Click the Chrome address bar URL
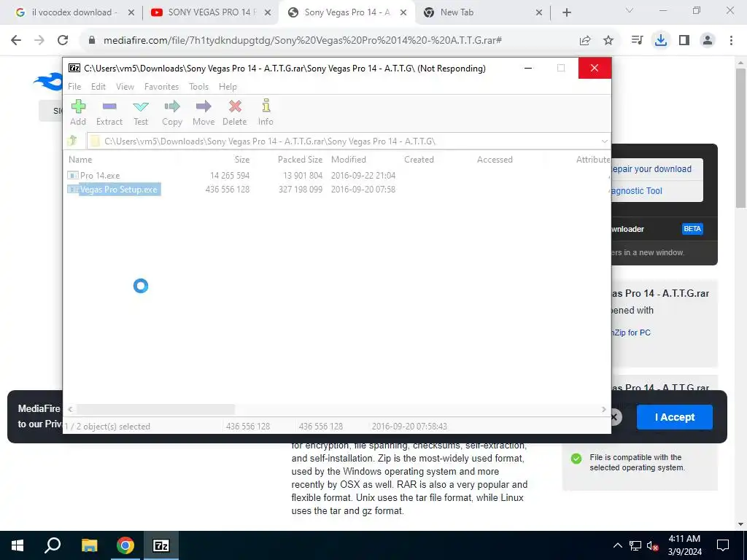The height and width of the screenshot is (560, 747). [x=303, y=41]
